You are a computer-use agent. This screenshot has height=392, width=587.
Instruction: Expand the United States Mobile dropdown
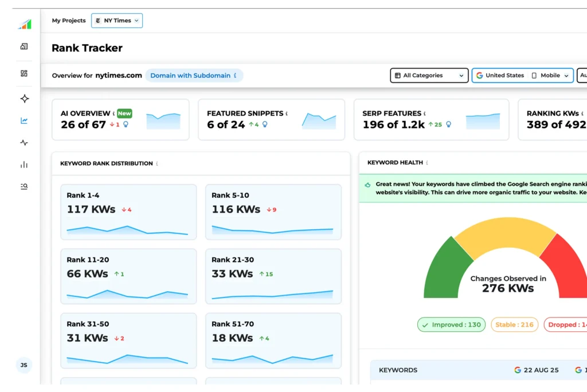click(522, 76)
